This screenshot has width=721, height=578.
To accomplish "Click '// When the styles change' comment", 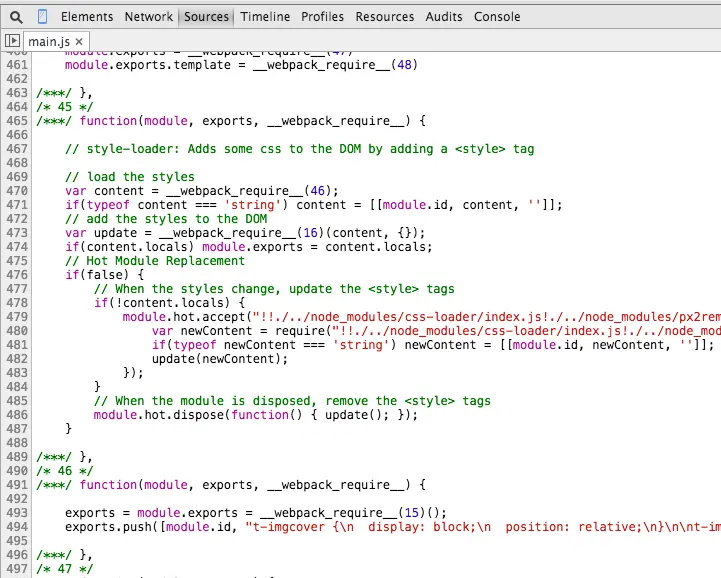I will click(x=274, y=289).
